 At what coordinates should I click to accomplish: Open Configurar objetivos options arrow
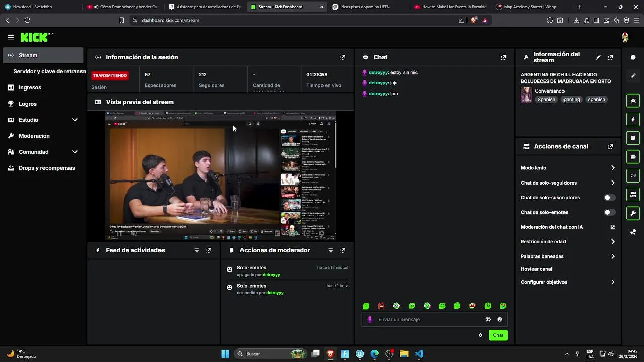click(x=613, y=282)
